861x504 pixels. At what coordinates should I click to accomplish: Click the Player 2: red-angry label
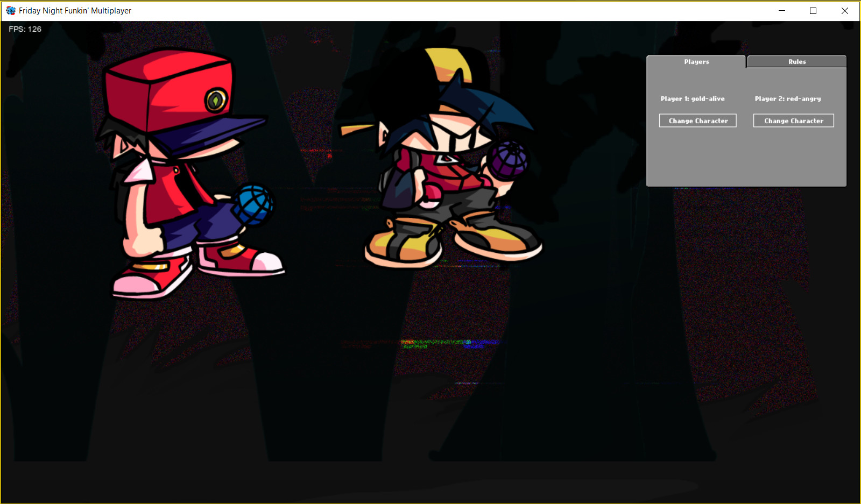pos(787,99)
